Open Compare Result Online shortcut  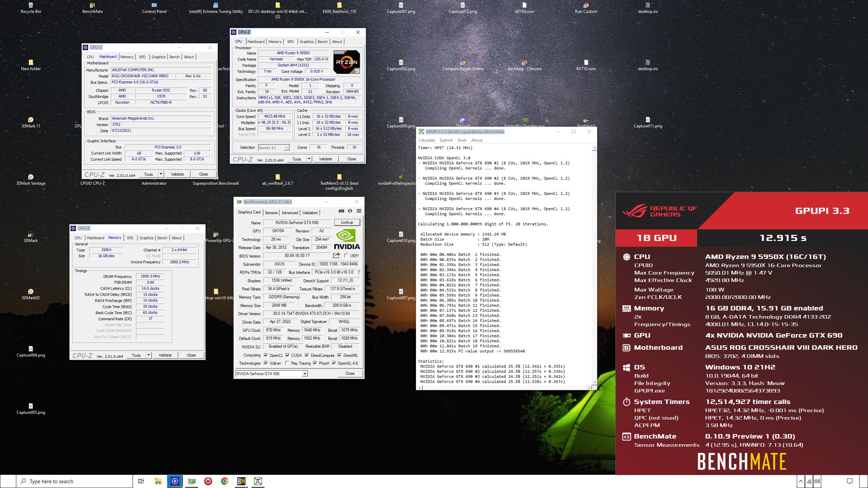463,65
